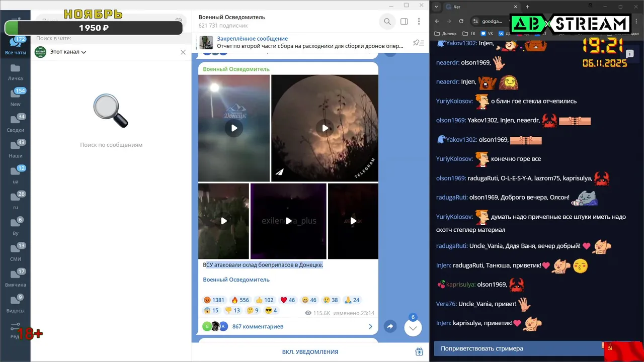Toggle the crying face reaction 38
This screenshot has height=362, width=644.
(x=331, y=300)
